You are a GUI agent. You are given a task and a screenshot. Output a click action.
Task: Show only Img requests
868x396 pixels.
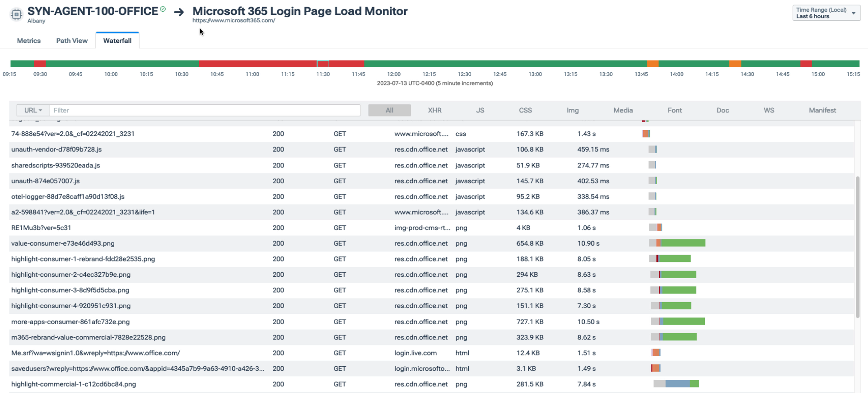coord(573,110)
